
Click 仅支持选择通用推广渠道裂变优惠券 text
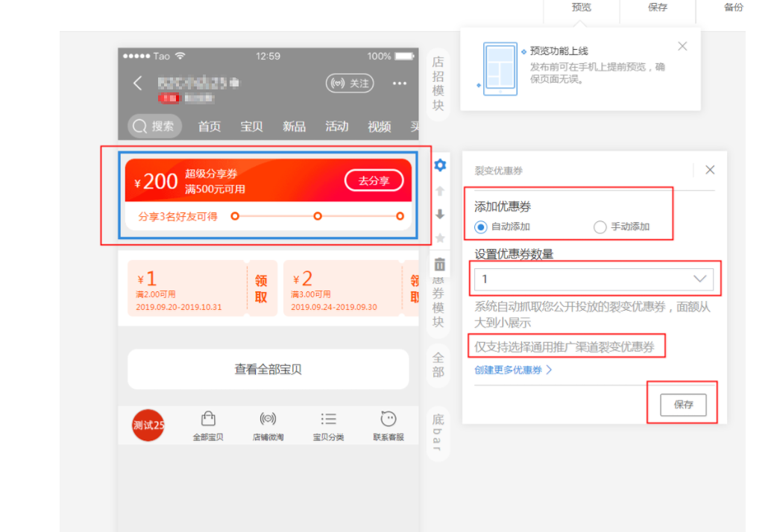564,346
